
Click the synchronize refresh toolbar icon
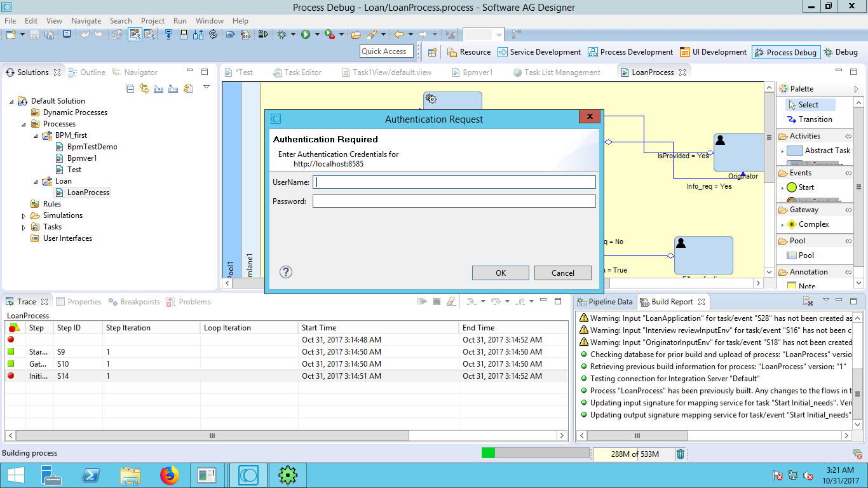[x=214, y=34]
